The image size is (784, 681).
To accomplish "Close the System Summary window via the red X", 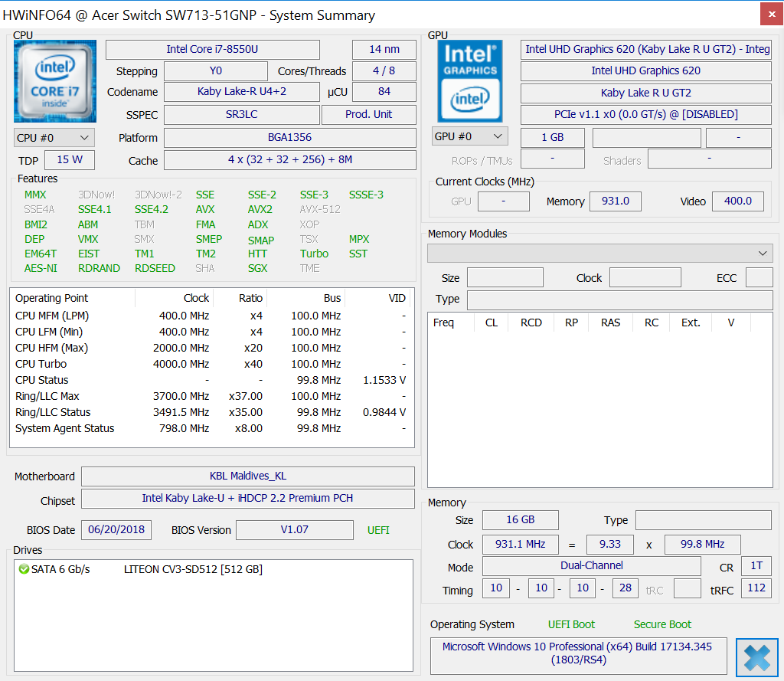I will click(x=771, y=15).
